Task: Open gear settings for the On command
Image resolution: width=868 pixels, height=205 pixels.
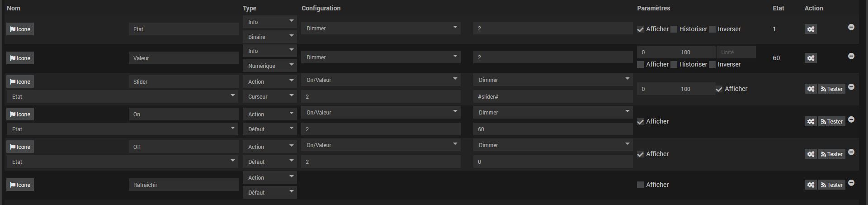Action: click(x=811, y=122)
